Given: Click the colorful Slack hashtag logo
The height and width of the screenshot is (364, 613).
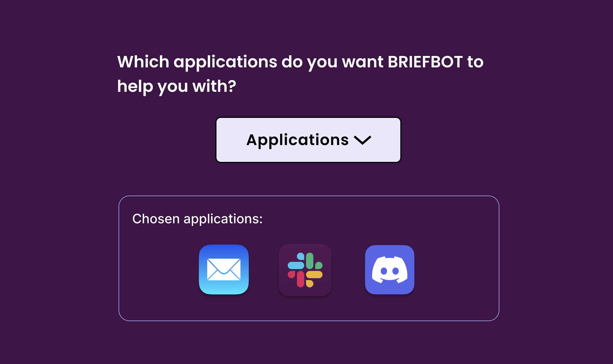Looking at the screenshot, I should click(x=305, y=270).
